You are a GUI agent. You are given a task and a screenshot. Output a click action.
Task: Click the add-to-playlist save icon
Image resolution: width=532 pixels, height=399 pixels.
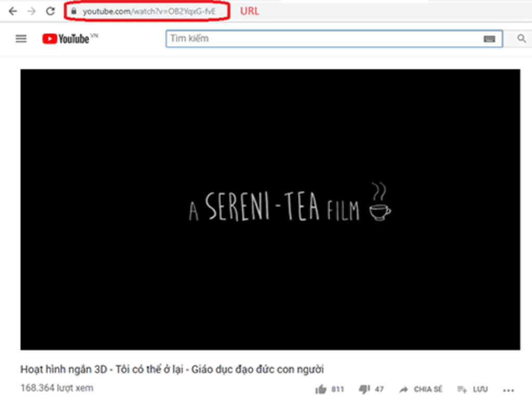(462, 389)
